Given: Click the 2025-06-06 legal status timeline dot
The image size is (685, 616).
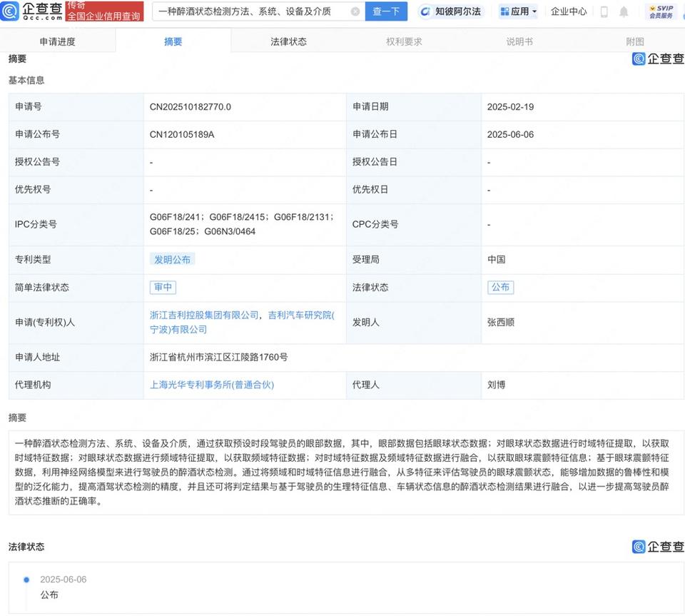Looking at the screenshot, I should pyautogui.click(x=26, y=580).
